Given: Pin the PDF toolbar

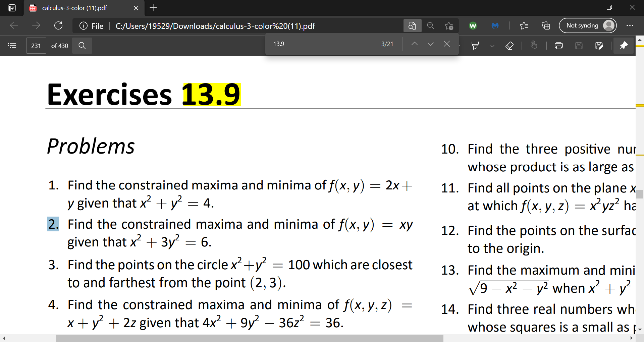Looking at the screenshot, I should coord(623,46).
